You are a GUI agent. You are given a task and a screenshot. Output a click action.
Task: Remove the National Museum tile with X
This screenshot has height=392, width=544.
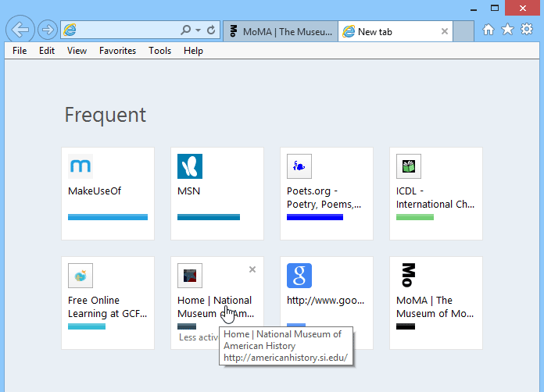(x=252, y=269)
